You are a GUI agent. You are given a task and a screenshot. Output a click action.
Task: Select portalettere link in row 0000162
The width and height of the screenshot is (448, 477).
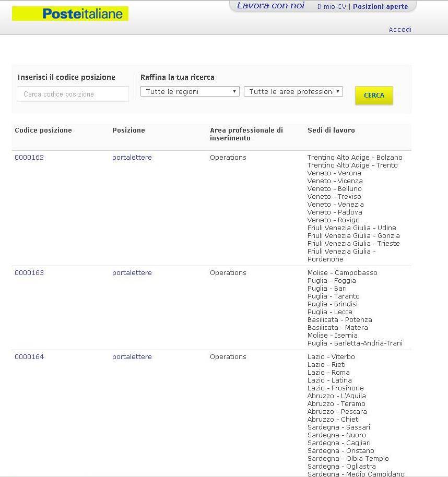pos(132,158)
